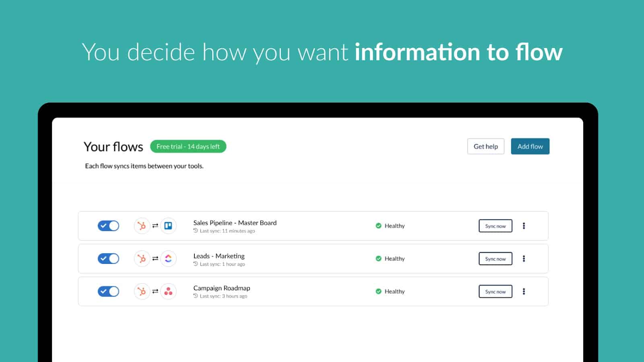
Task: Click last sync clock icon under Leads - Marketing
Action: coord(196,264)
